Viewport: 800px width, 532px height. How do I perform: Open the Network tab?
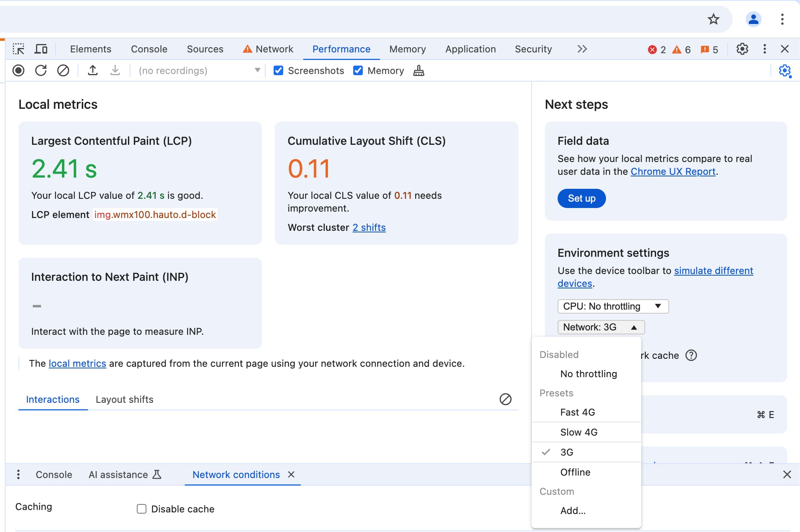268,49
